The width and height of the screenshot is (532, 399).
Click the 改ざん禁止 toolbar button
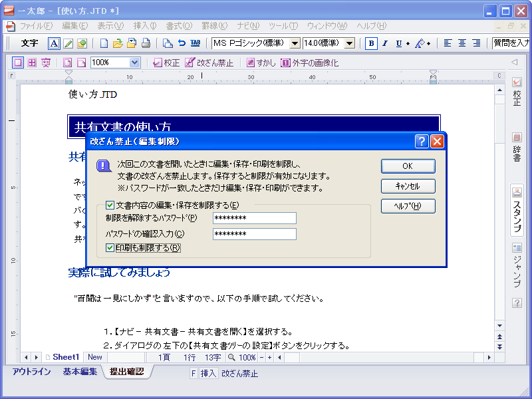pyautogui.click(x=209, y=63)
